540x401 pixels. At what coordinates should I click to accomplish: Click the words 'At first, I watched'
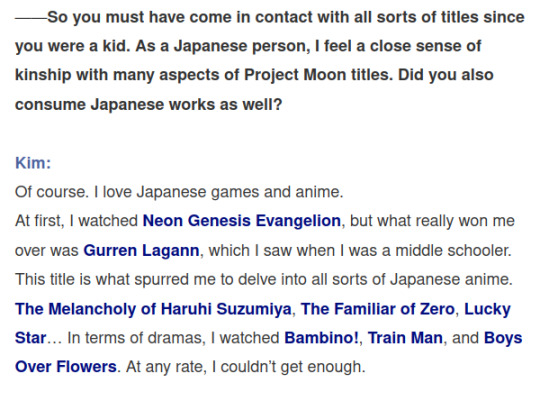[76, 221]
